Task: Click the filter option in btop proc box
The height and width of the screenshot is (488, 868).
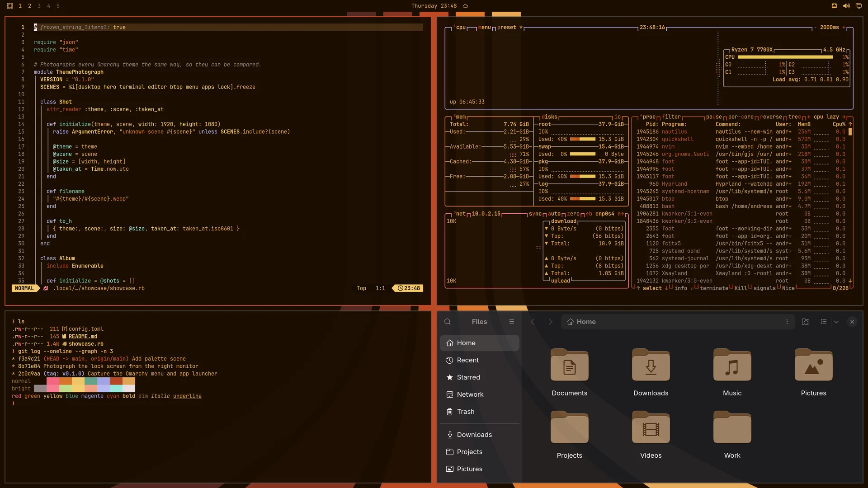Action: click(671, 117)
